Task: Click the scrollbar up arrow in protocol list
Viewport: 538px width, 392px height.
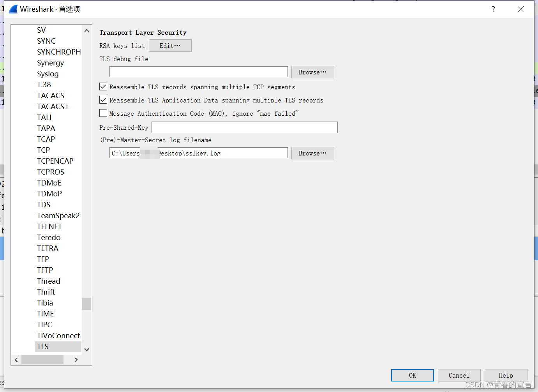Action: point(86,30)
